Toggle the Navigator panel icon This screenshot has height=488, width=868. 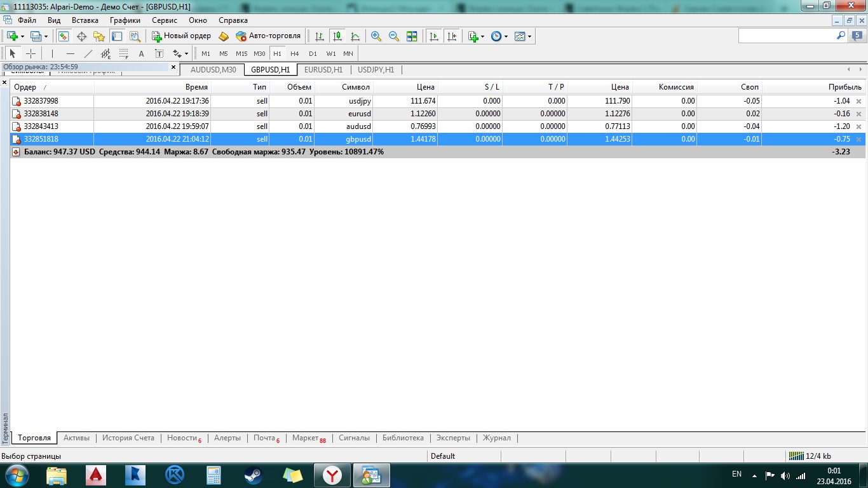click(99, 36)
